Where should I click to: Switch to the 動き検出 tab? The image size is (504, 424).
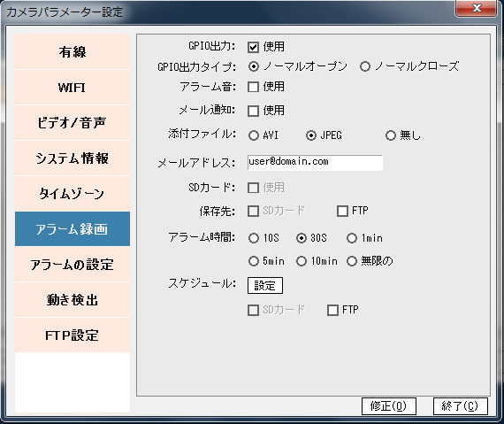point(73,299)
